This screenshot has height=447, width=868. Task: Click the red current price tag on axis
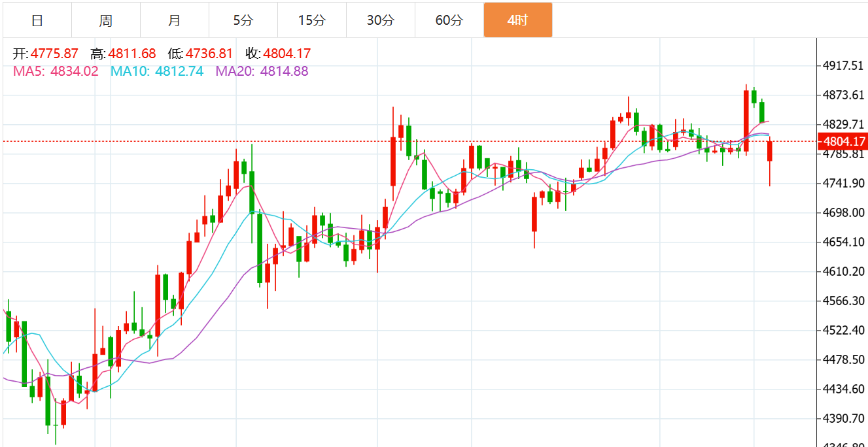tap(844, 141)
